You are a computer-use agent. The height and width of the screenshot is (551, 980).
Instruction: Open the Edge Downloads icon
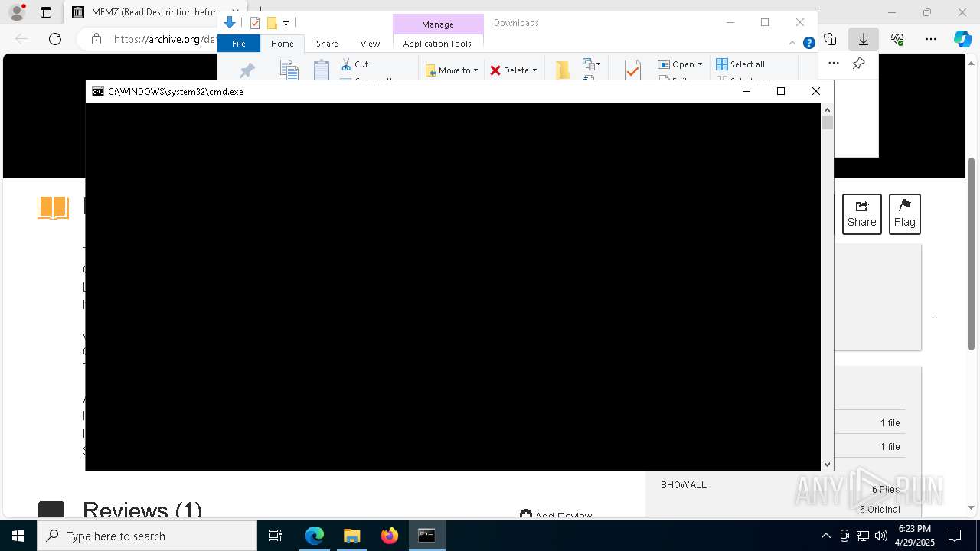point(864,39)
